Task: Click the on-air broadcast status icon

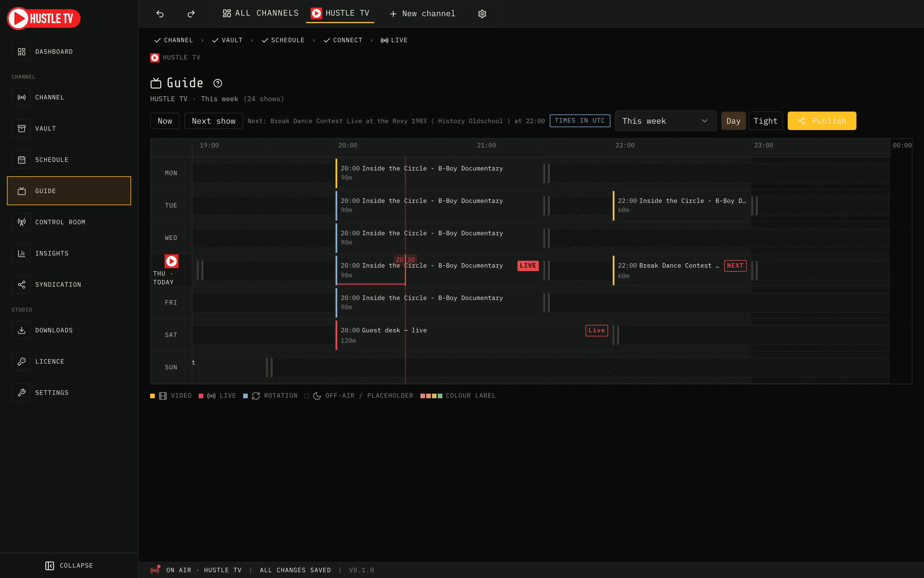Action: [x=155, y=570]
